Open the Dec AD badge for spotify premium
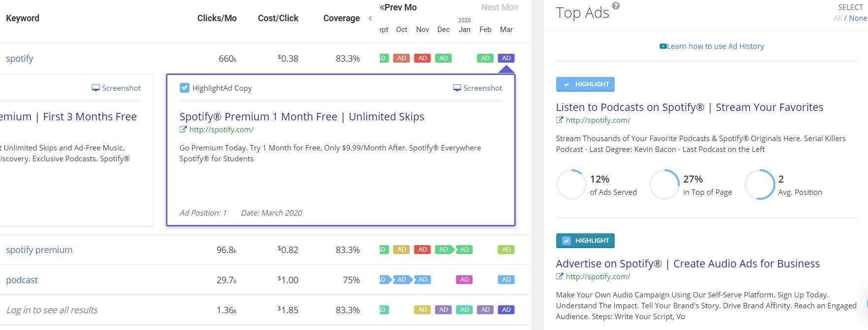Viewport: 868px width, 330px height. pyautogui.click(x=444, y=250)
